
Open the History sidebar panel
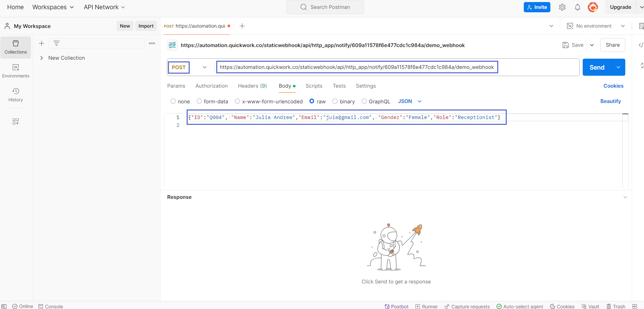click(x=16, y=95)
